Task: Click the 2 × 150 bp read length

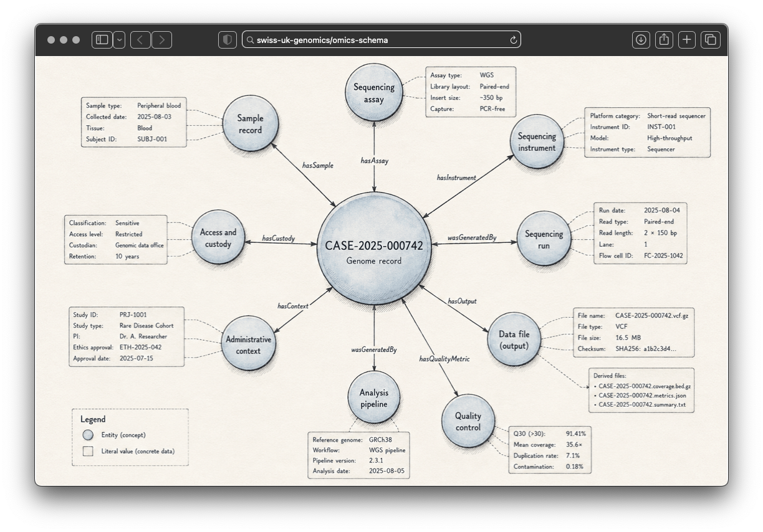Action: pyautogui.click(x=660, y=233)
